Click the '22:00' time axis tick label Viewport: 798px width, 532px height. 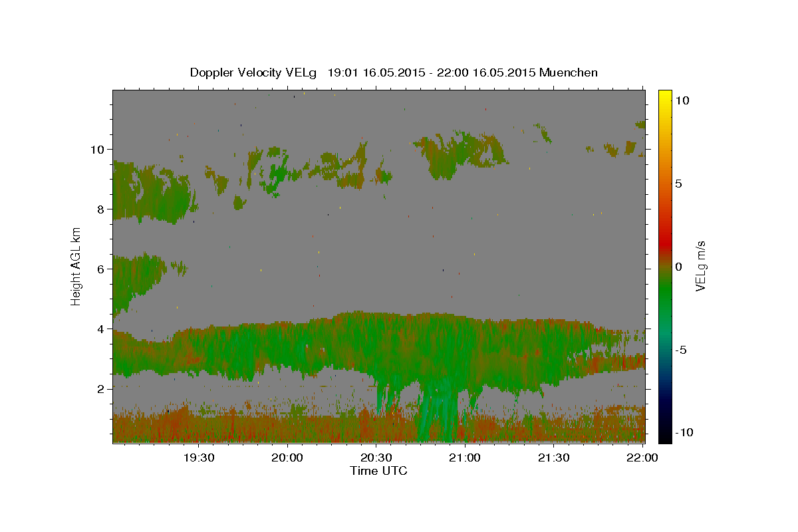pos(642,458)
